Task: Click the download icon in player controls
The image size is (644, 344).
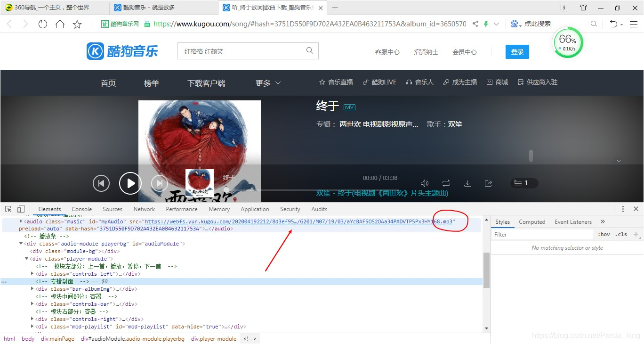Action: (x=467, y=183)
